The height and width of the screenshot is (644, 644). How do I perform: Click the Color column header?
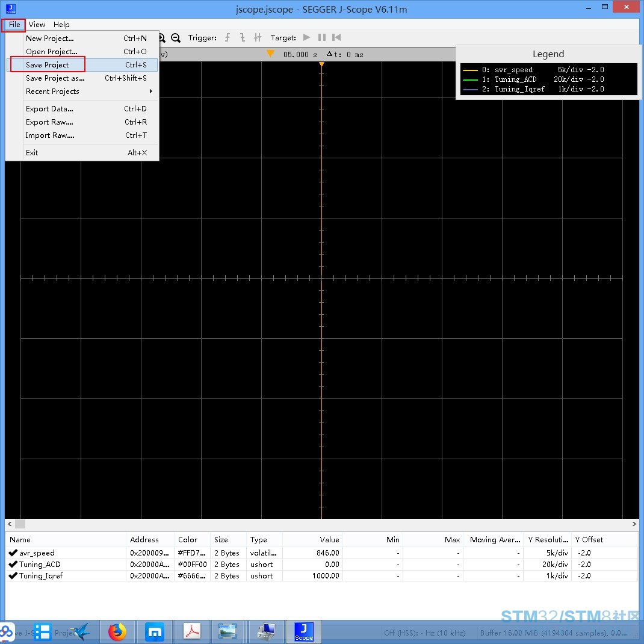click(x=192, y=540)
